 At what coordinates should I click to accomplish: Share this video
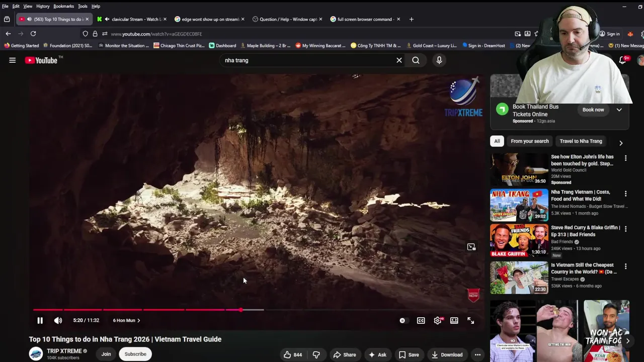click(x=345, y=355)
